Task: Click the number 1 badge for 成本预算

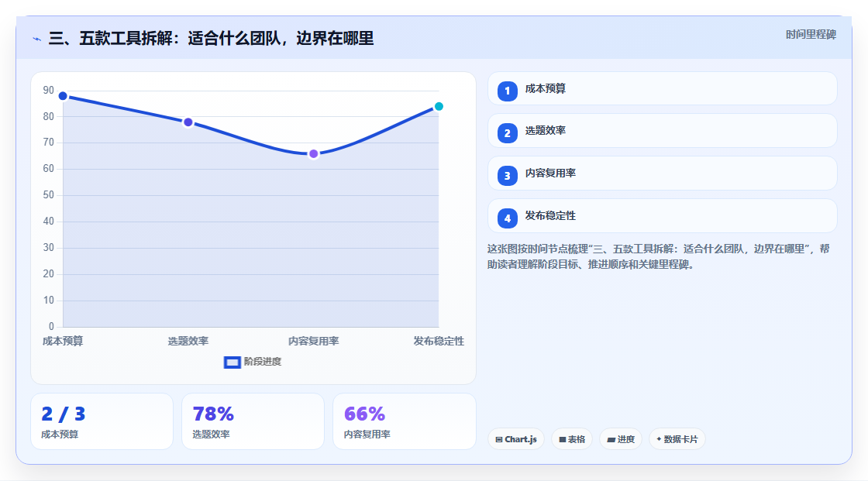Action: [x=507, y=91]
